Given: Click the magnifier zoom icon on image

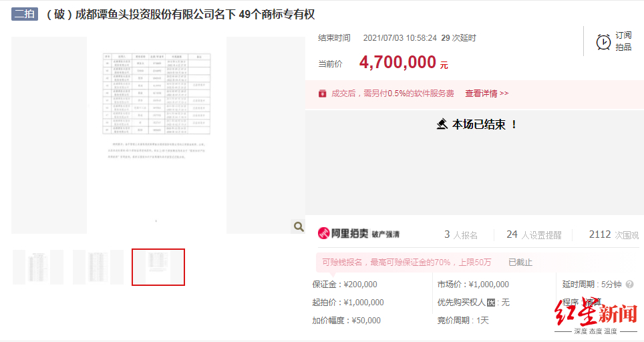Looking at the screenshot, I should pyautogui.click(x=299, y=226).
